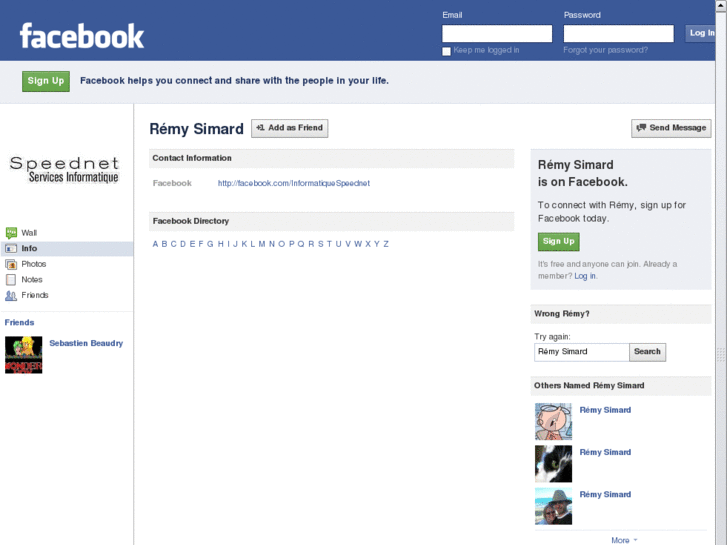Click the Speednet Services Informatique profile picture
Image resolution: width=727 pixels, height=545 pixels.
coord(64,170)
